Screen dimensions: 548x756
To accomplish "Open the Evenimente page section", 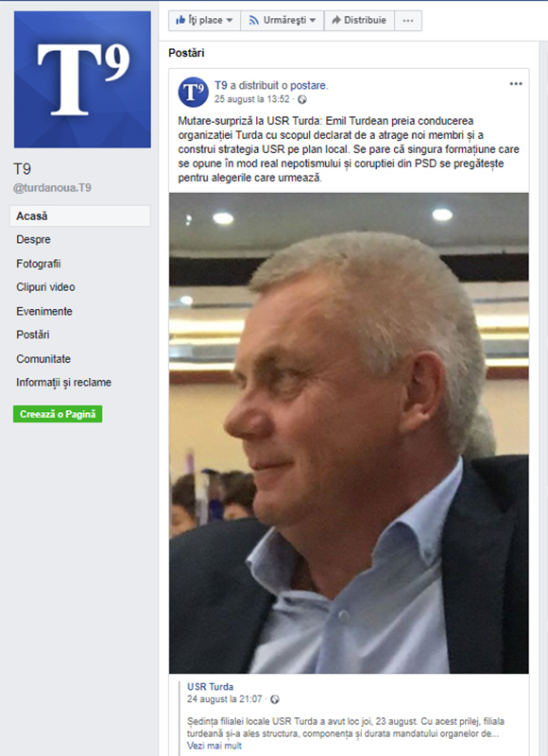I will pos(44,312).
